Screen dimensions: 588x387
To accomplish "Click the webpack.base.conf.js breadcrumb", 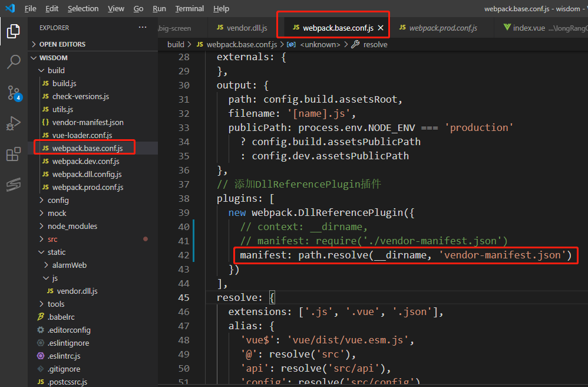I will tap(237, 44).
